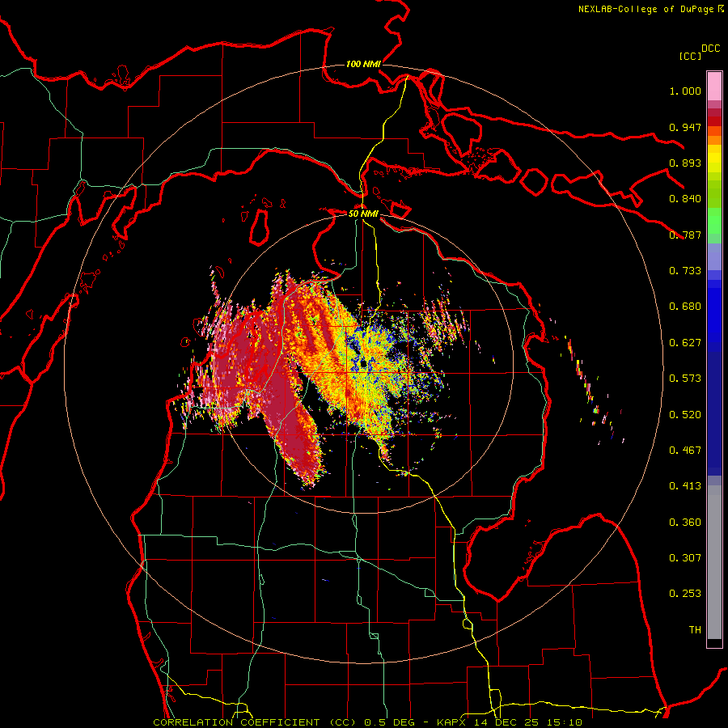Click the [CC] legend unit label

[691, 56]
